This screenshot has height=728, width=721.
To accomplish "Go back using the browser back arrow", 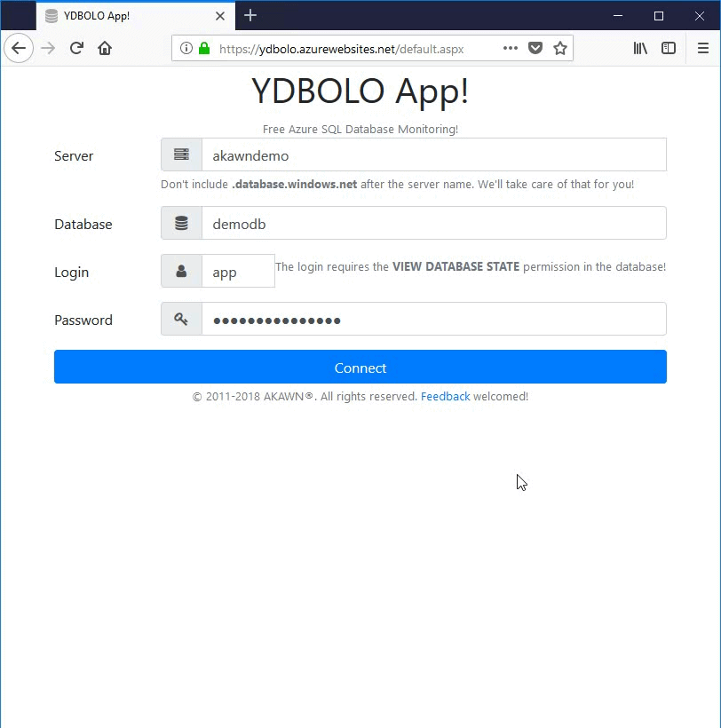I will click(19, 48).
